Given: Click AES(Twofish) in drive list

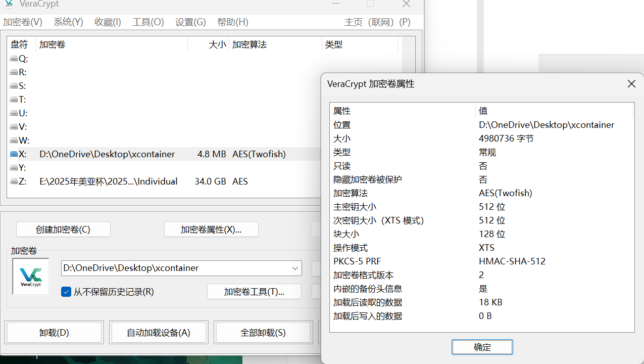Looking at the screenshot, I should click(259, 154).
